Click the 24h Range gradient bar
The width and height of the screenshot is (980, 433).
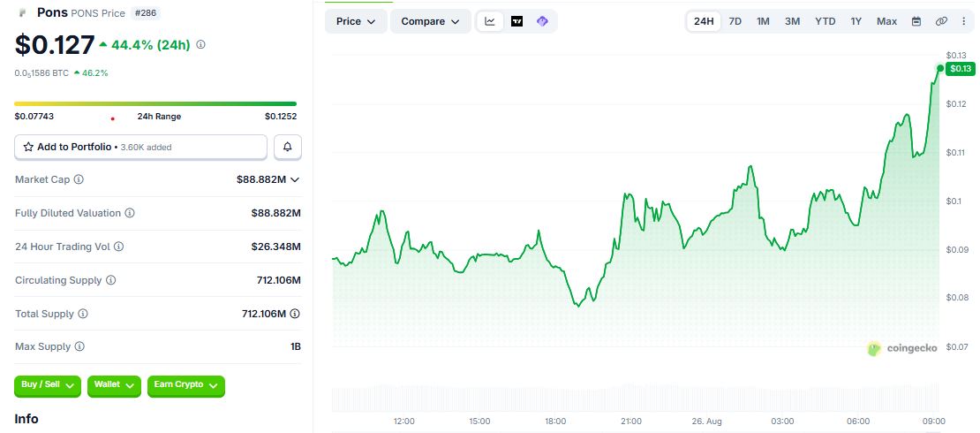pos(155,104)
